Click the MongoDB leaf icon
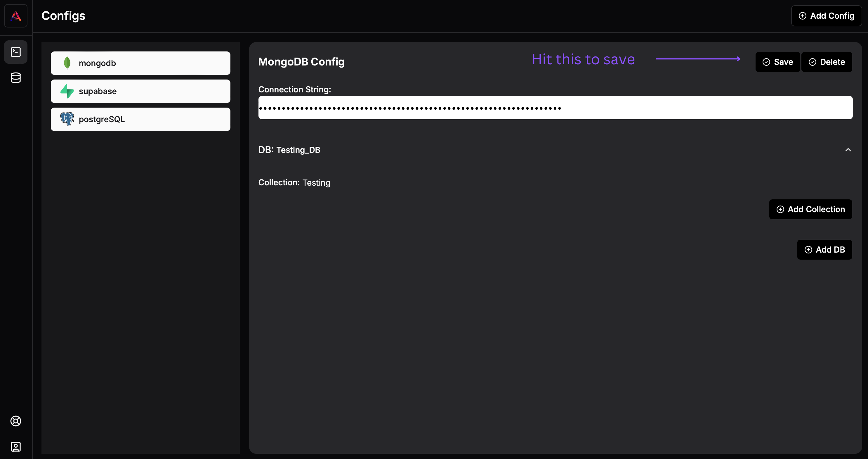Viewport: 868px width, 459px height. coord(67,63)
